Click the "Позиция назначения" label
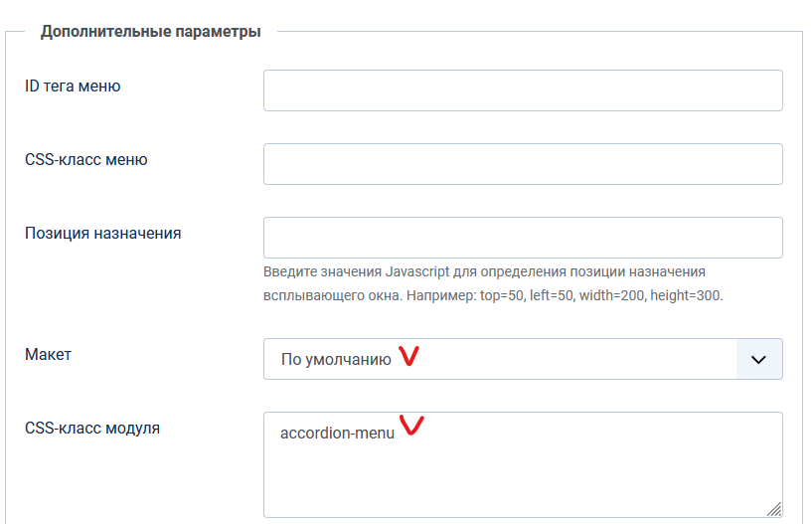This screenshot has width=812, height=524. (x=102, y=234)
